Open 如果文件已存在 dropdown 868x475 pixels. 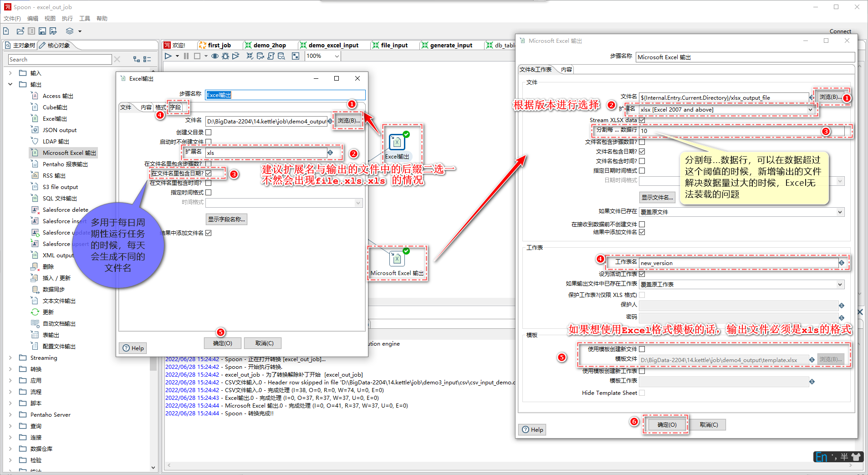pos(840,212)
